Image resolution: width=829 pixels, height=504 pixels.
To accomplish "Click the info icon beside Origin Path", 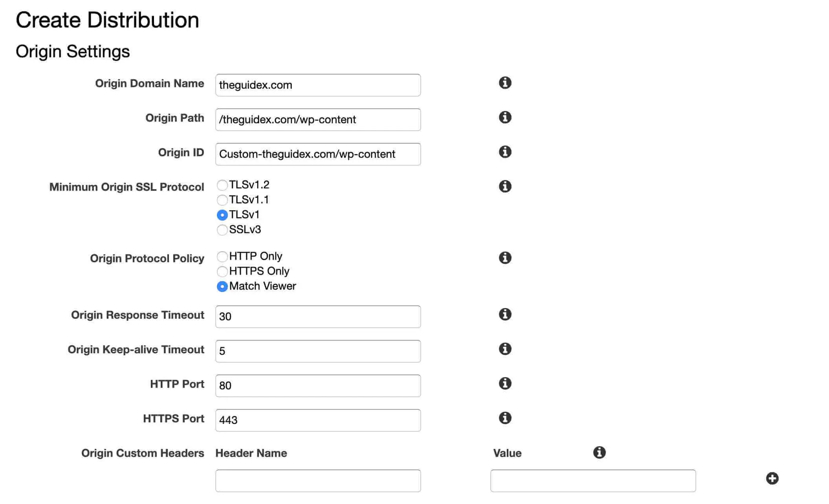I will tap(505, 117).
